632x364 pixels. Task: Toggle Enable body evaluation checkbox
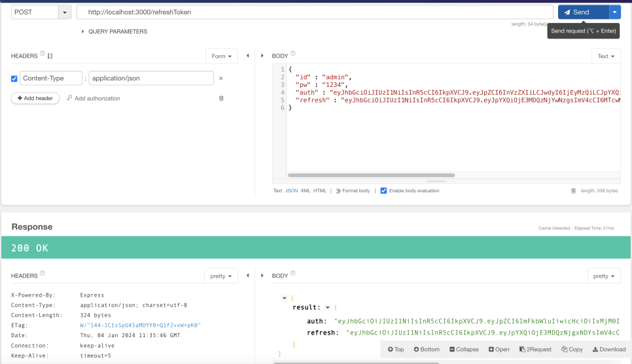tap(383, 191)
